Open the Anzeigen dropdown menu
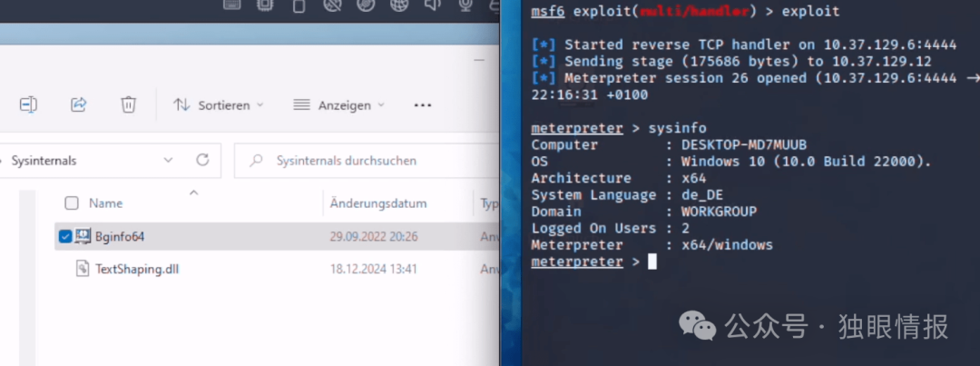980x366 pixels. pos(338,105)
